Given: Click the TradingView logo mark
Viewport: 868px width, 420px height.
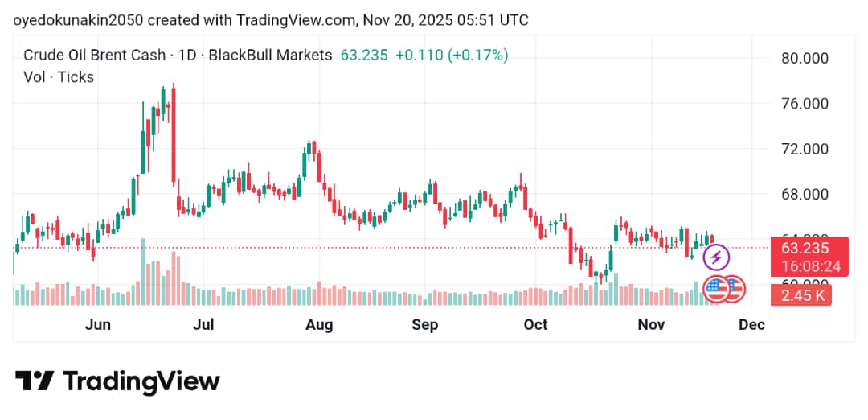Looking at the screenshot, I should [35, 381].
